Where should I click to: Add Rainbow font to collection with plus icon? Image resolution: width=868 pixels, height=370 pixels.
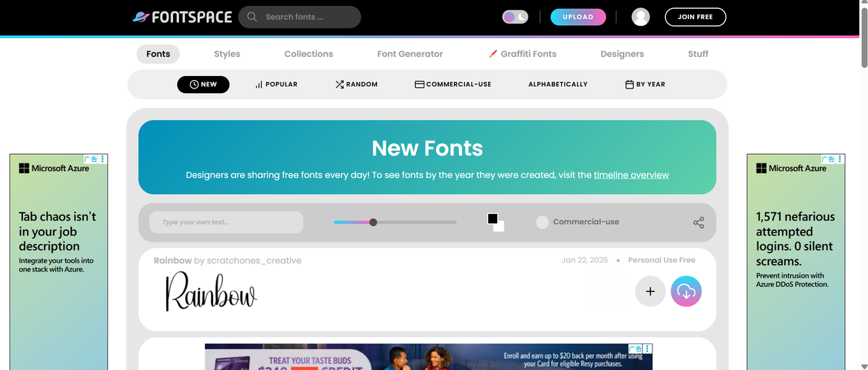coord(650,291)
